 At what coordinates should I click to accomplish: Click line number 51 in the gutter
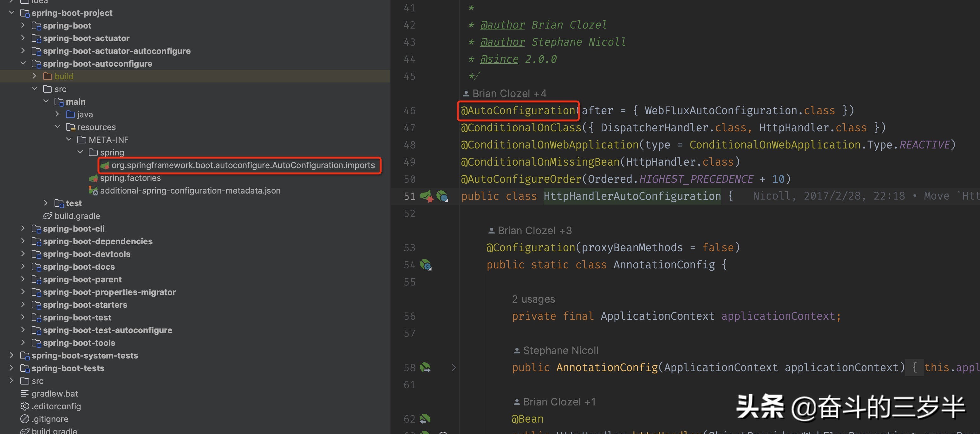pyautogui.click(x=409, y=196)
